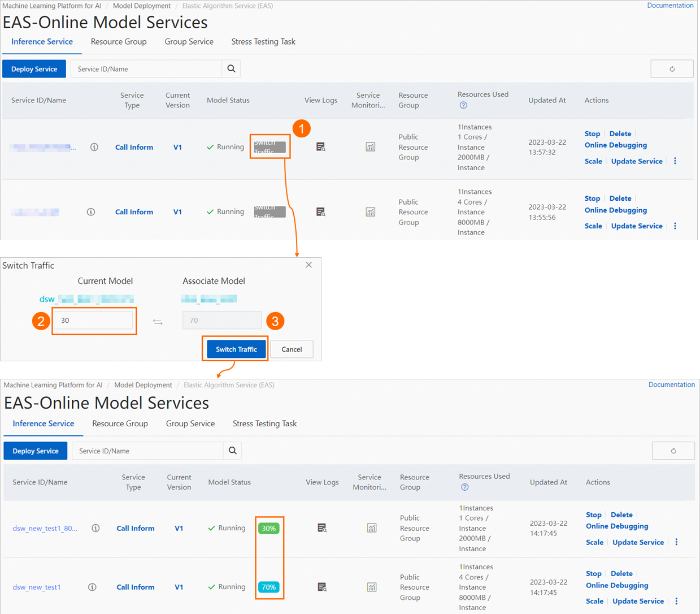The height and width of the screenshot is (614, 700).
Task: Refresh the inference service list
Action: coord(672,68)
